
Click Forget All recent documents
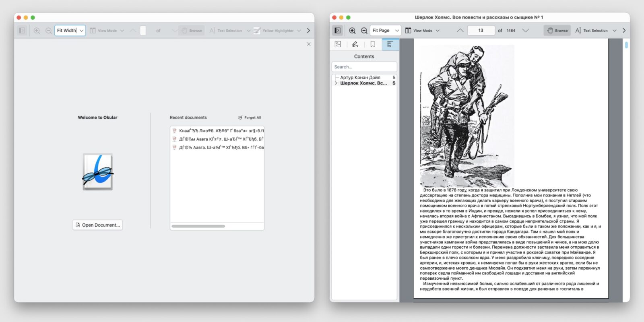pyautogui.click(x=250, y=118)
